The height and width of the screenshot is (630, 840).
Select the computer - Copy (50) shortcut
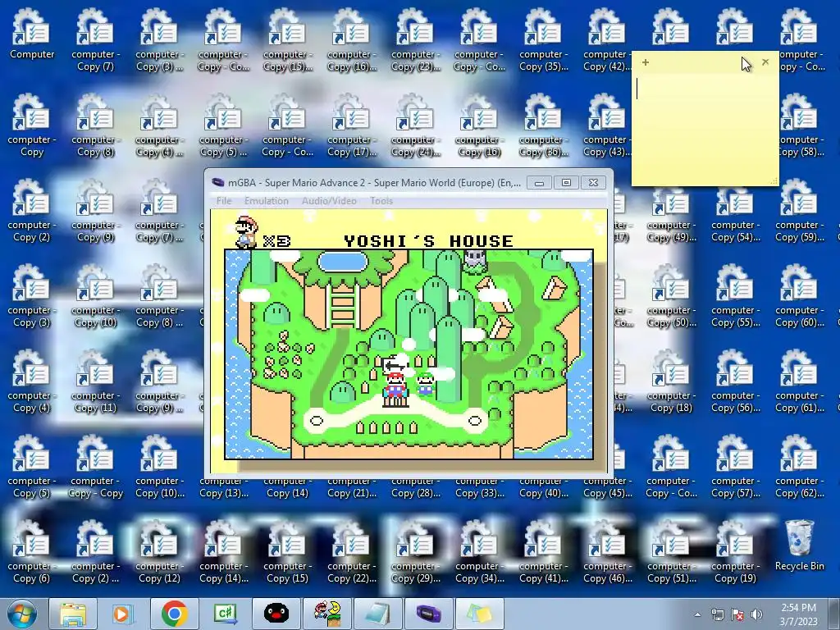[x=671, y=295]
